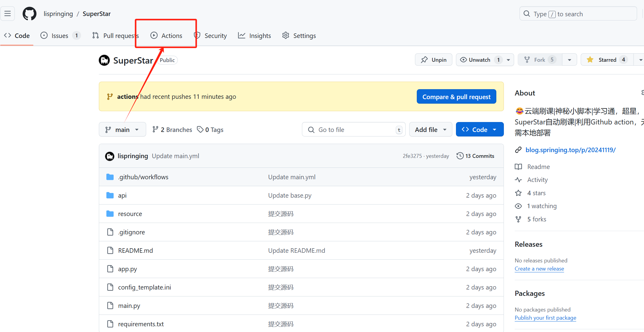Click Compare & pull request button
The width and height of the screenshot is (644, 332).
[456, 96]
